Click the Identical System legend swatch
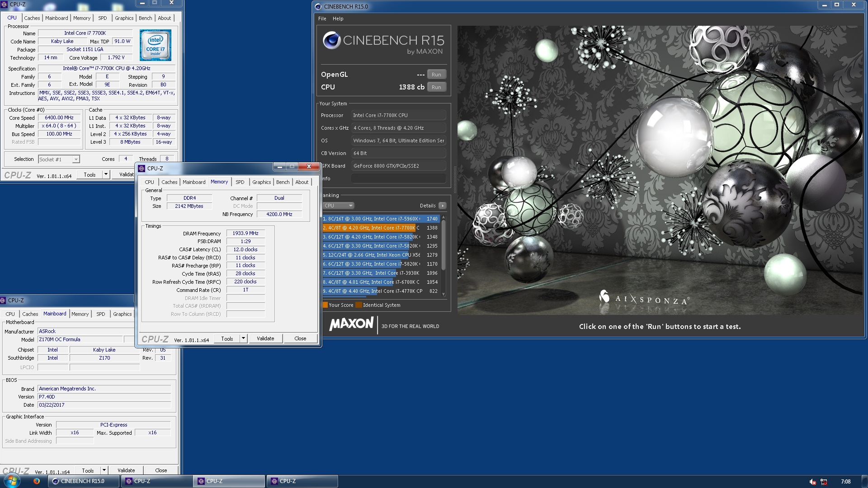 (359, 305)
